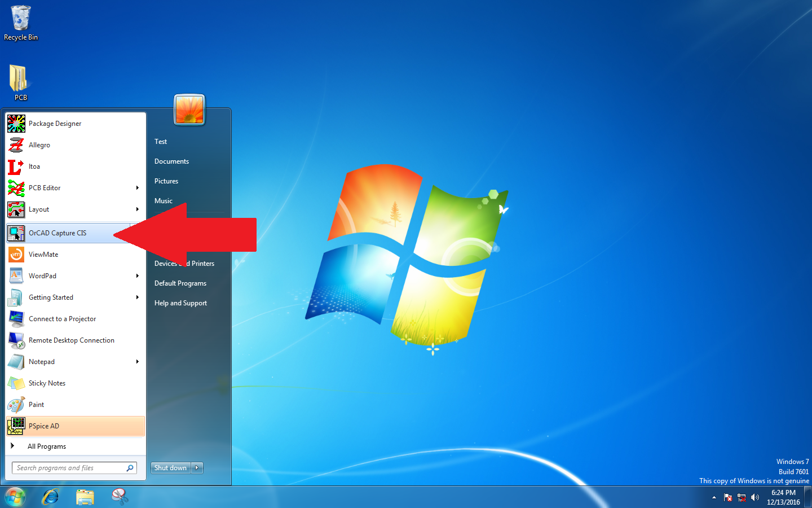This screenshot has height=508, width=812.
Task: Launch OrCAD Capture CIS icon
Action: pyautogui.click(x=16, y=233)
